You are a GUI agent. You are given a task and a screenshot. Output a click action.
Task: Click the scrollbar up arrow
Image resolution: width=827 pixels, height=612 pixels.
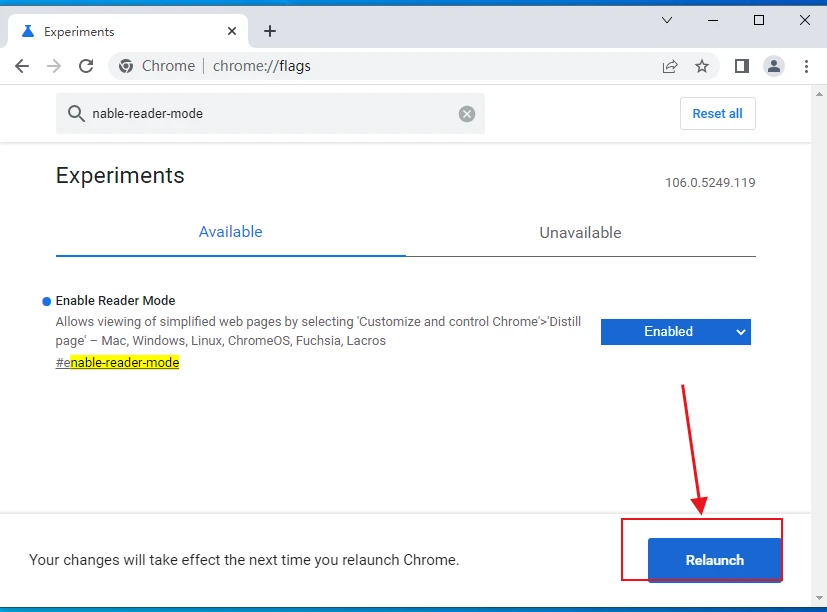point(819,94)
